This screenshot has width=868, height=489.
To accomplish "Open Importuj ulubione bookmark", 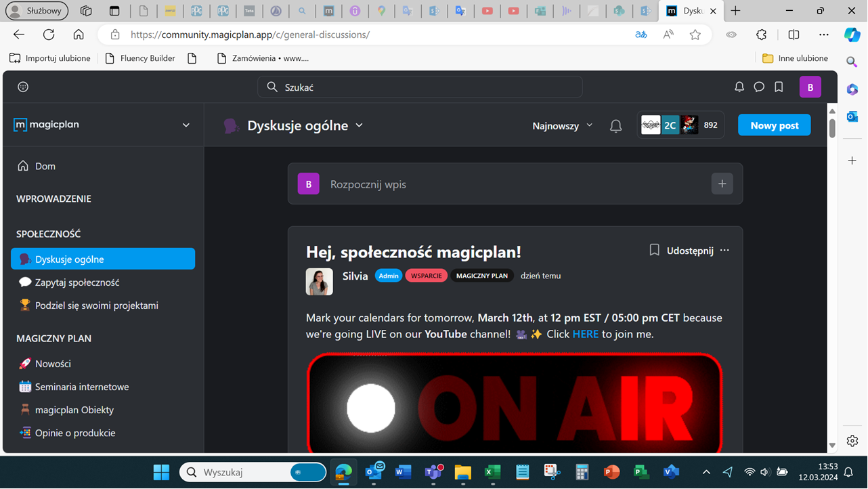I will click(50, 58).
